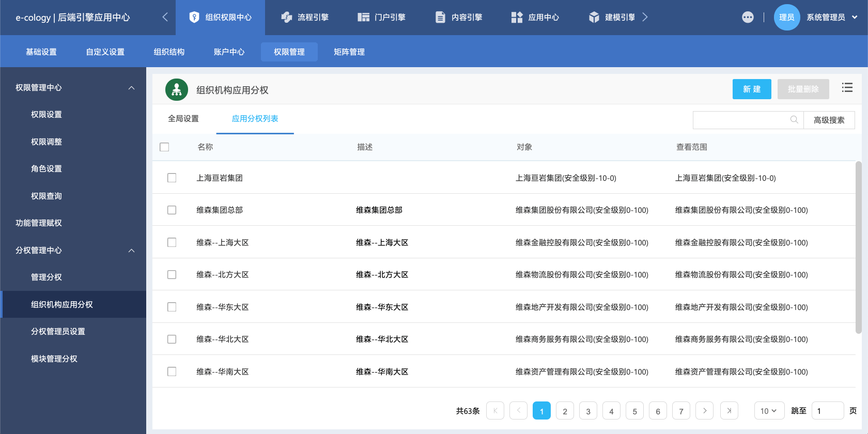The height and width of the screenshot is (434, 868).
Task: Go to page 3
Action: point(588,411)
